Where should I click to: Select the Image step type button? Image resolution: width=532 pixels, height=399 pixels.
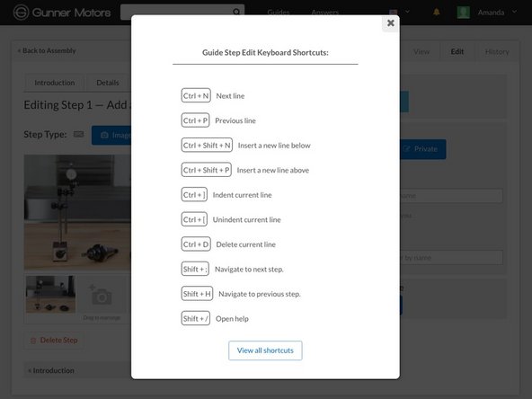(x=111, y=135)
